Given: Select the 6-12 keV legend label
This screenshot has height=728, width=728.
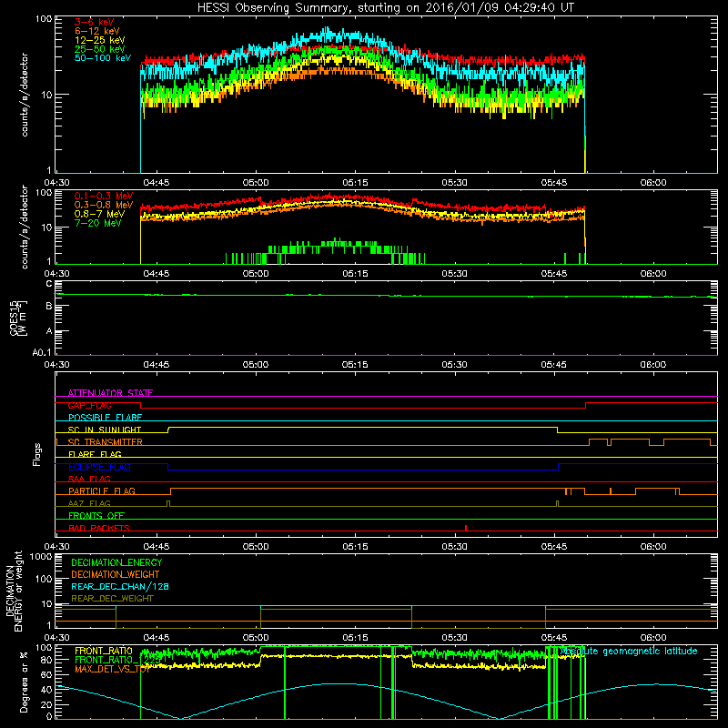Looking at the screenshot, I should tap(96, 31).
